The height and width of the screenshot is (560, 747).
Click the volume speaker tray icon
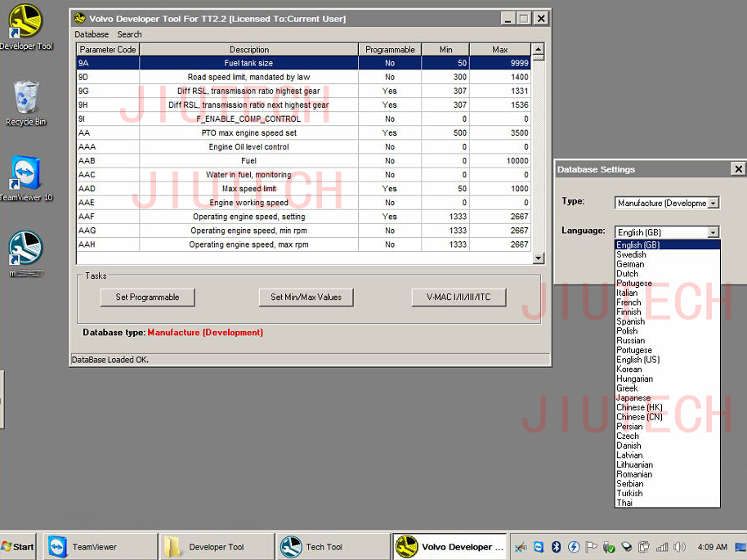tap(679, 547)
